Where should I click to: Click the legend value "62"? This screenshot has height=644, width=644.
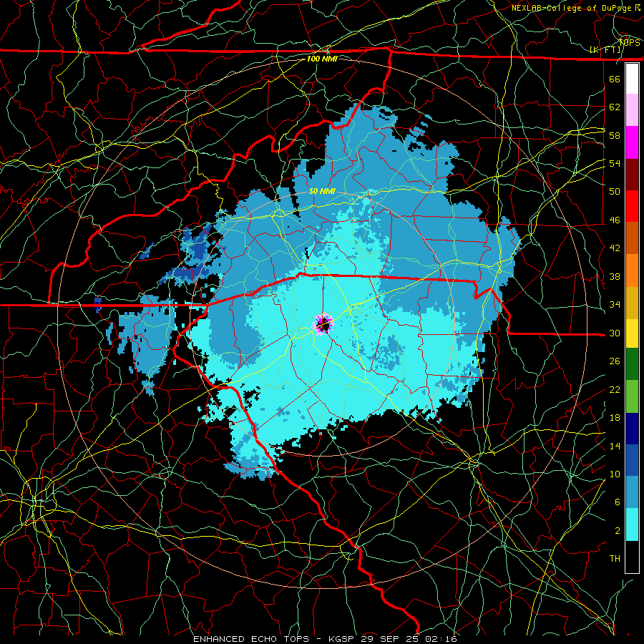point(615,107)
